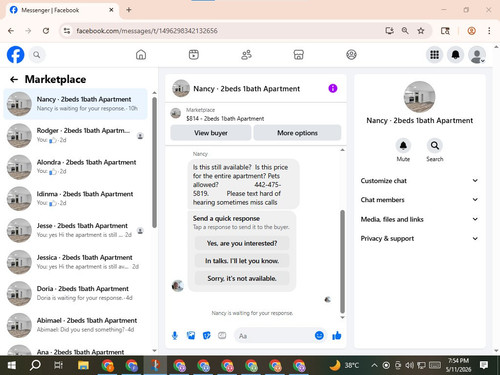Open the emoji picker smiley

319,336
